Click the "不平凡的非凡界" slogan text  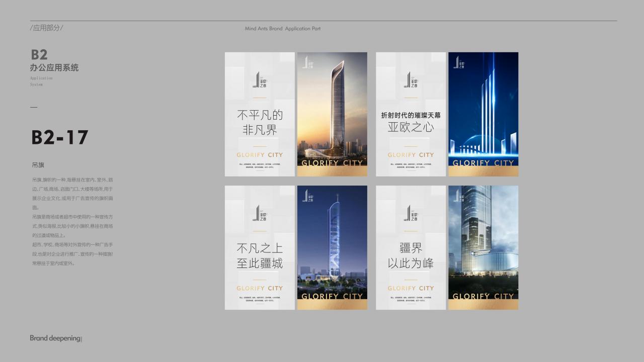coord(260,123)
